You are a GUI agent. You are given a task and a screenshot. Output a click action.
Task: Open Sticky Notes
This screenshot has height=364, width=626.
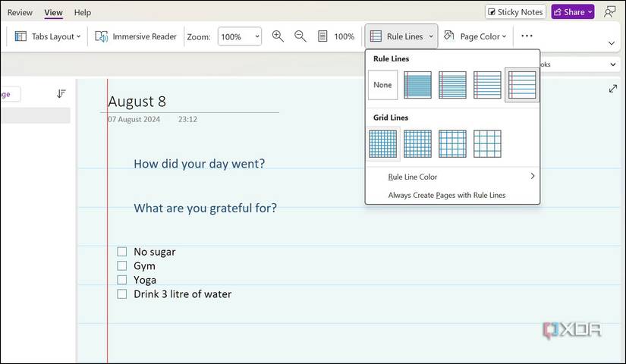[515, 12]
